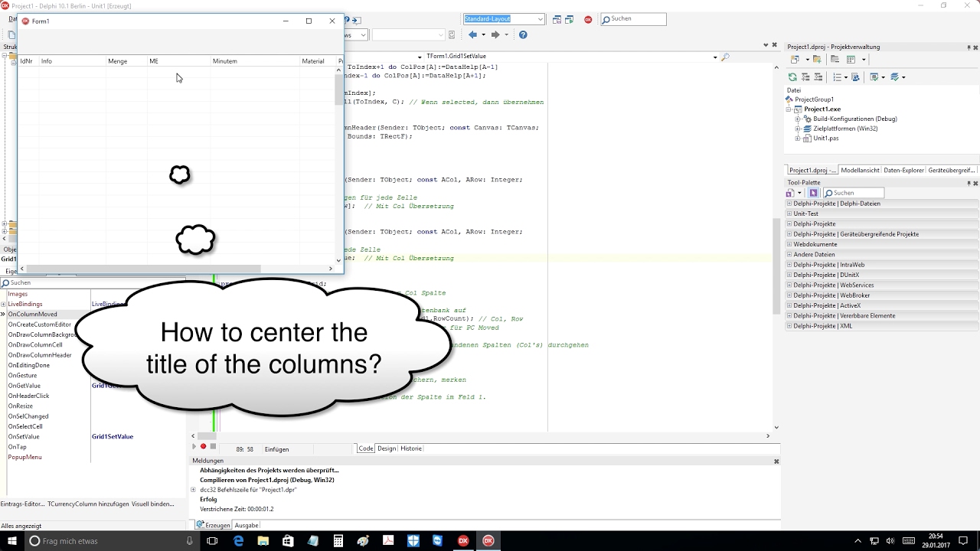Open the TForm1.Grid1SetValue method dropdown
The width and height of the screenshot is (980, 551).
(715, 57)
